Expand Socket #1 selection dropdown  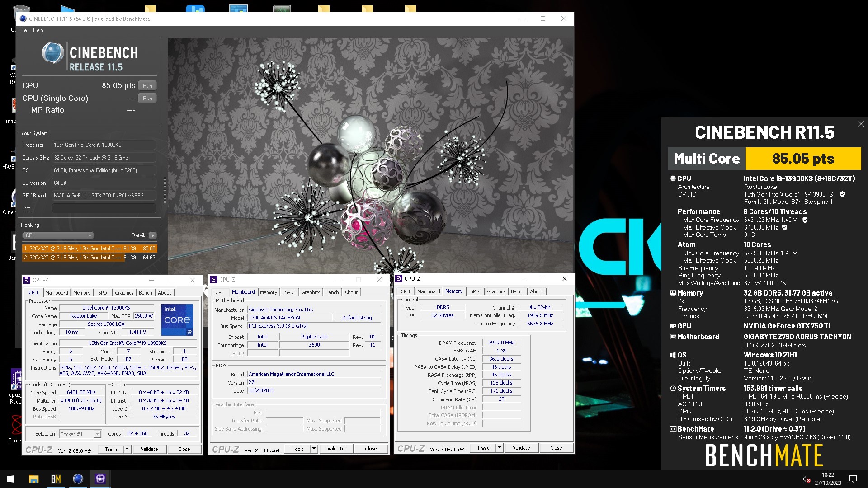coord(97,434)
